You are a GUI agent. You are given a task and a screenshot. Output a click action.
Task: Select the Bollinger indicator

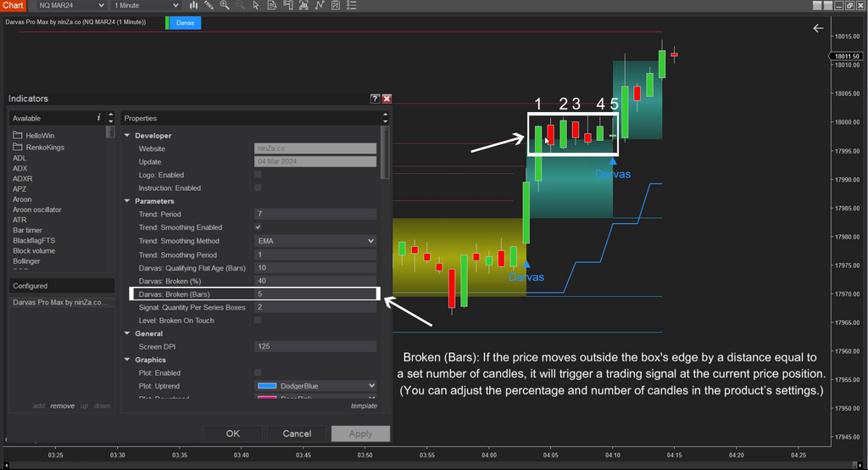26,261
